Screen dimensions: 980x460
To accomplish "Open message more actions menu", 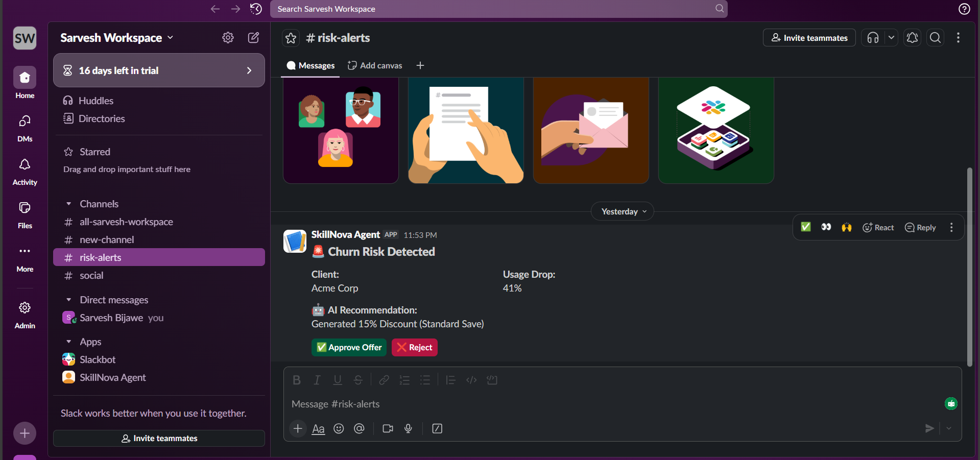I will (x=951, y=227).
